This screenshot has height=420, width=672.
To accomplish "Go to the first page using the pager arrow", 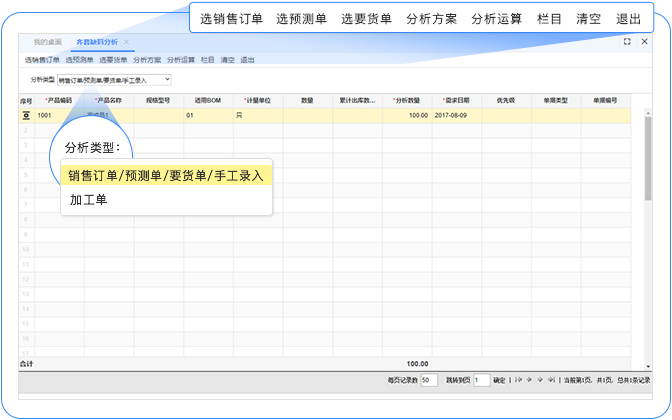I will [x=519, y=380].
